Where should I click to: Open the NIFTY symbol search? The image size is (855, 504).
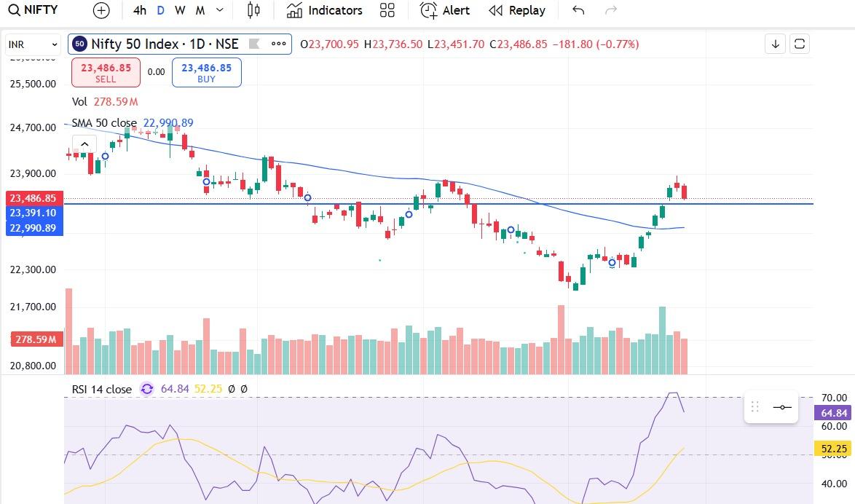point(34,9)
